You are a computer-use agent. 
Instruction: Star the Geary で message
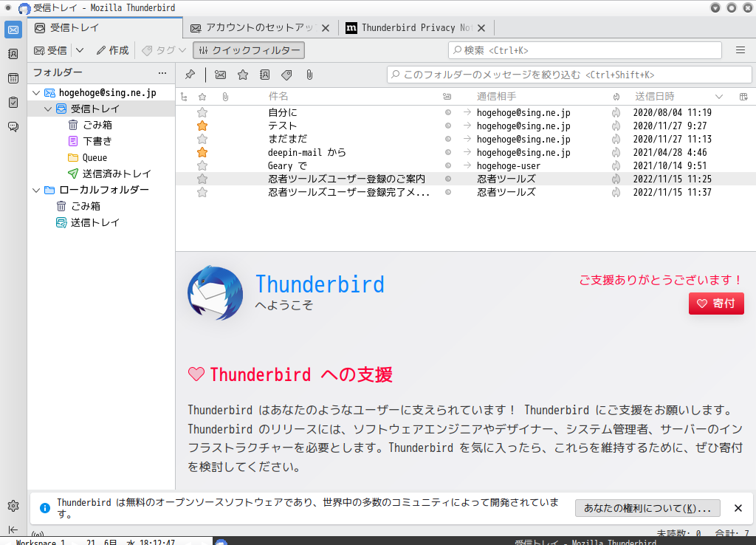pos(202,165)
